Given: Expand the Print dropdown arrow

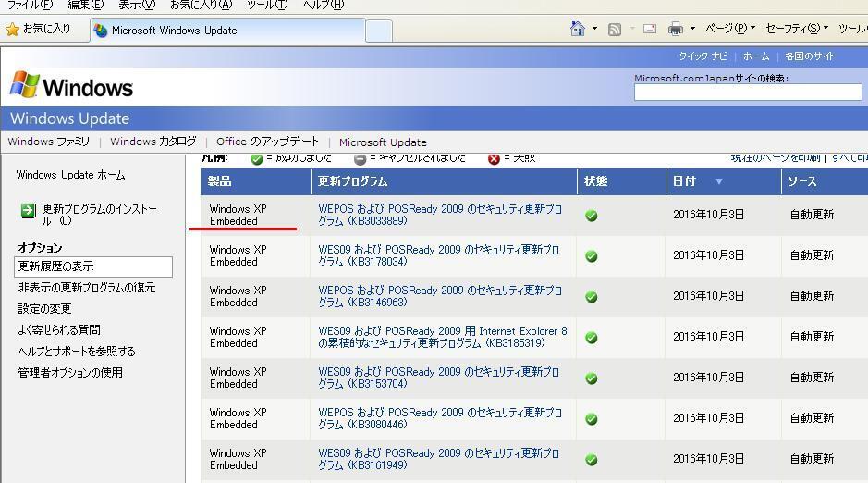Looking at the screenshot, I should point(692,29).
